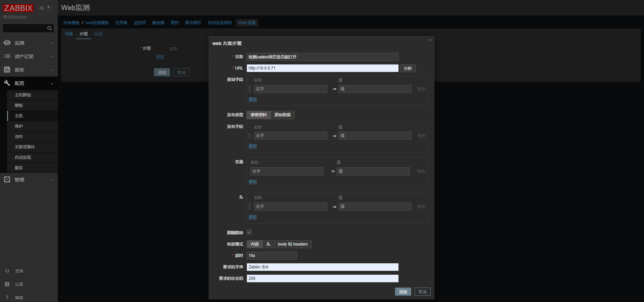Click web检测模板 breadcrumb link

point(97,23)
